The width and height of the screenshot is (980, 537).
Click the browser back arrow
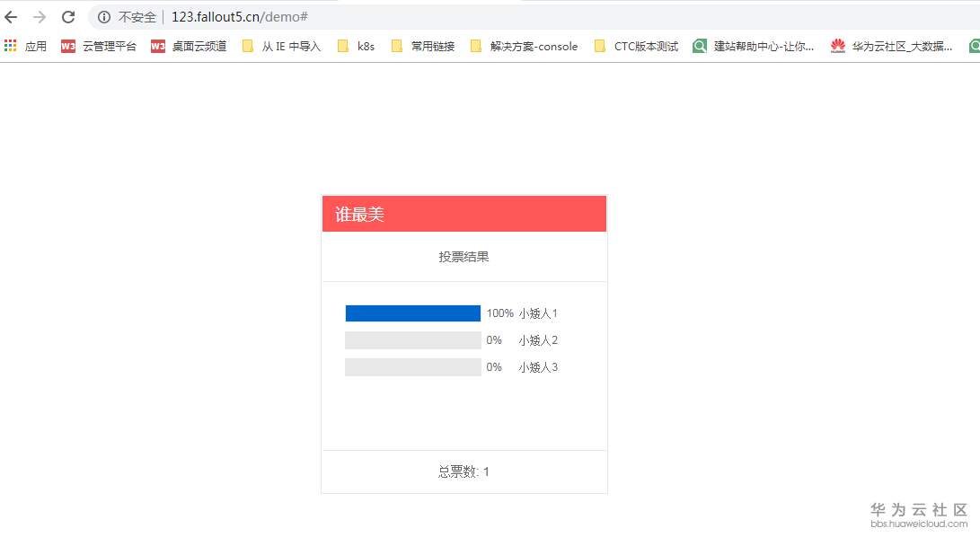[12, 17]
